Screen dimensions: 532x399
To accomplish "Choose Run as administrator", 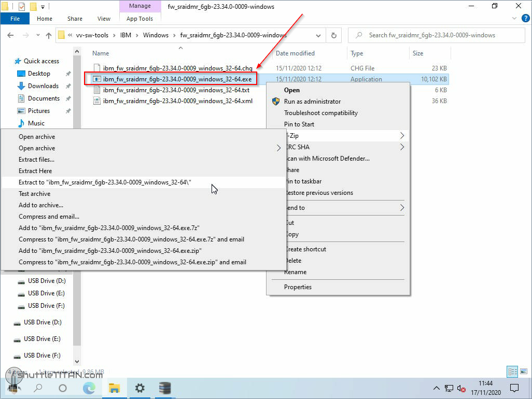I will [312, 102].
